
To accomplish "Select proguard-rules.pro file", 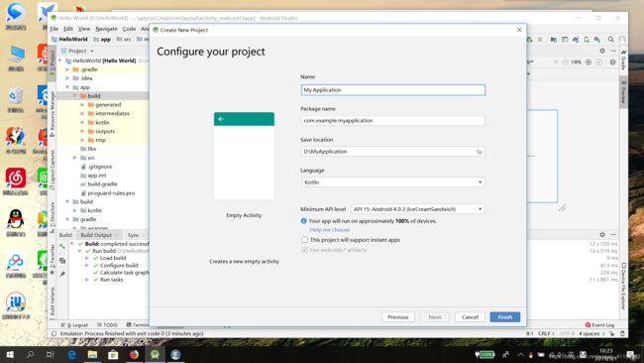I will tap(108, 193).
